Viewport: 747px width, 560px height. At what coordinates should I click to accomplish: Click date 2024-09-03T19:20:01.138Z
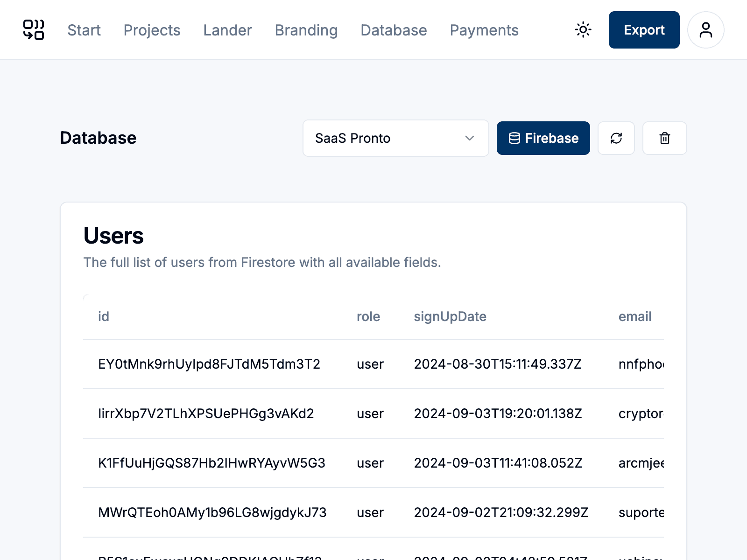pyautogui.click(x=498, y=413)
